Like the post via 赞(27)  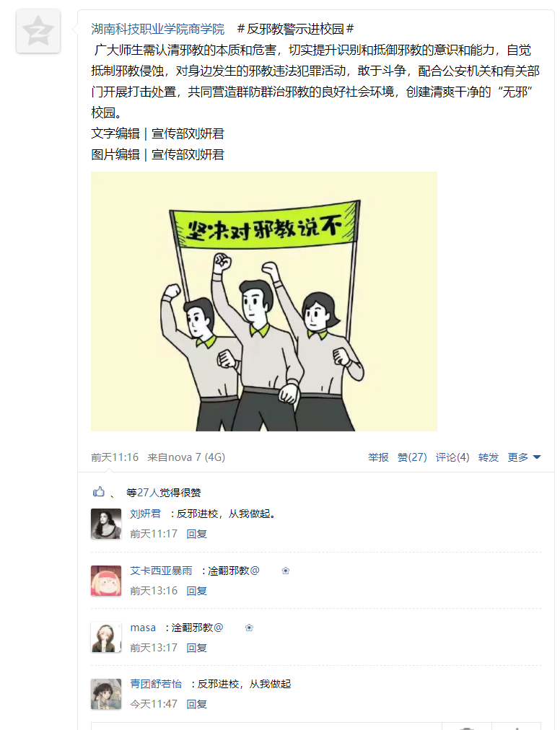412,457
